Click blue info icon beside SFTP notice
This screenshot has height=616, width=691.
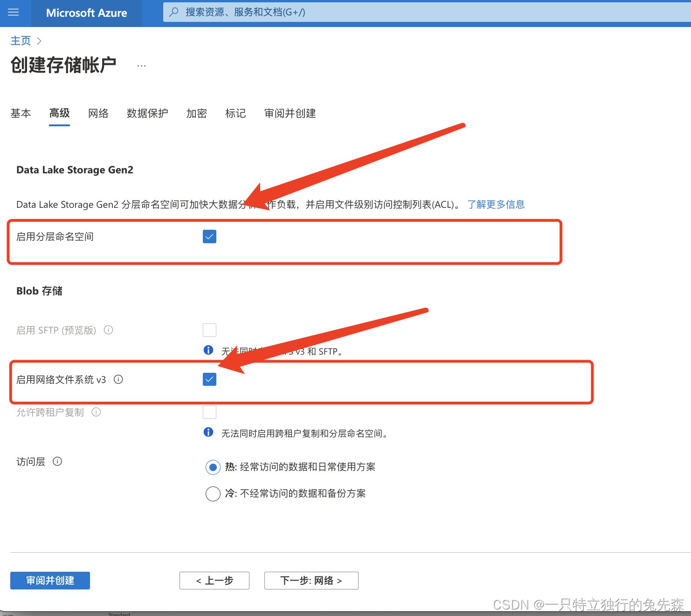(208, 350)
